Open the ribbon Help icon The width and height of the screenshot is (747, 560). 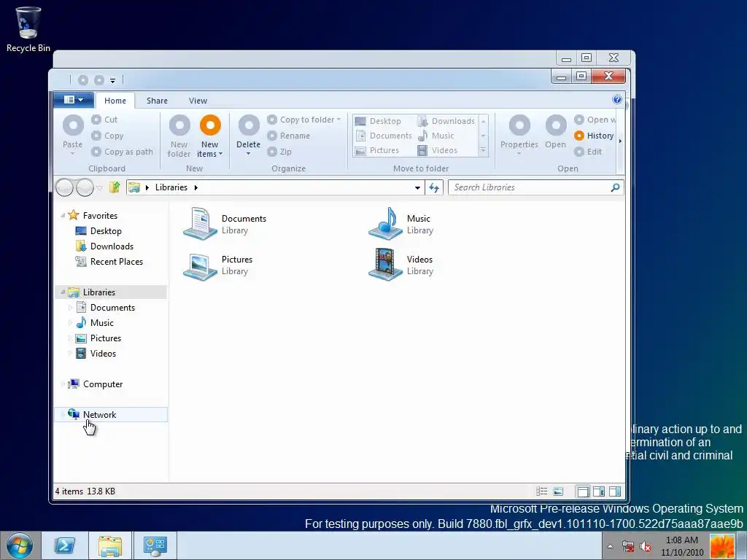click(617, 99)
